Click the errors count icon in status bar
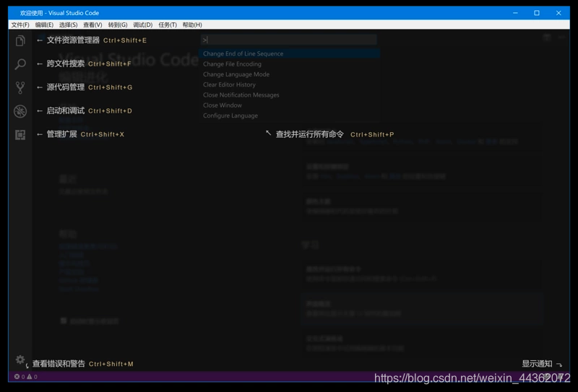The height and width of the screenshot is (392, 578). (17, 377)
